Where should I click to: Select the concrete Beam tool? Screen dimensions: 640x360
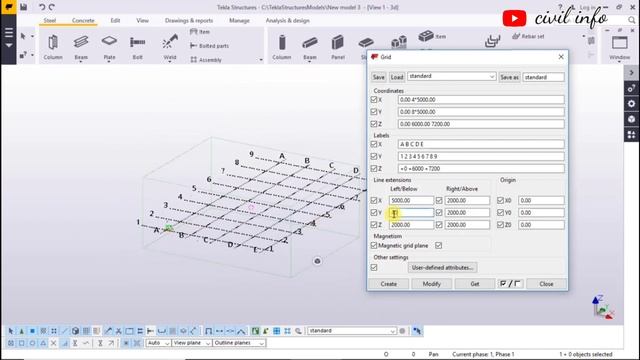tap(310, 47)
